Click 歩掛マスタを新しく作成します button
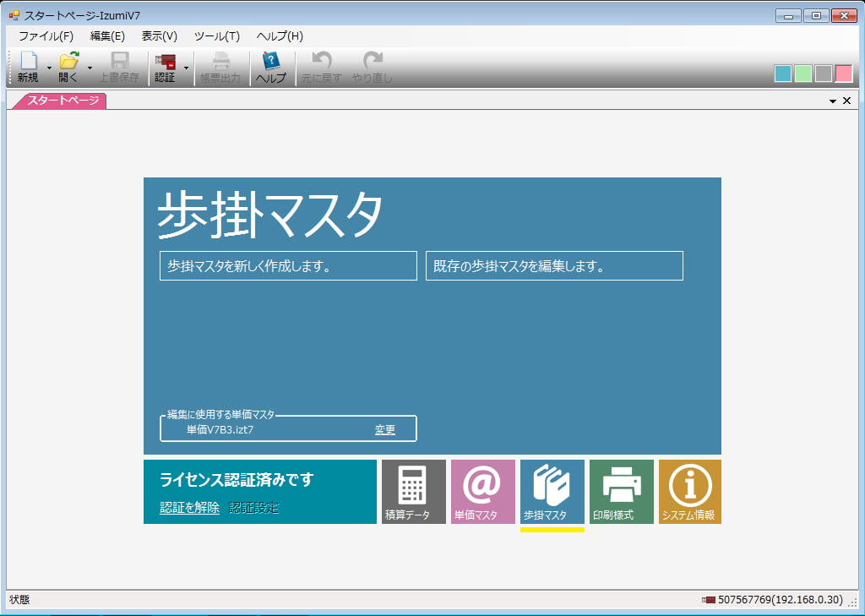Viewport: 865px width, 616px height. (288, 266)
